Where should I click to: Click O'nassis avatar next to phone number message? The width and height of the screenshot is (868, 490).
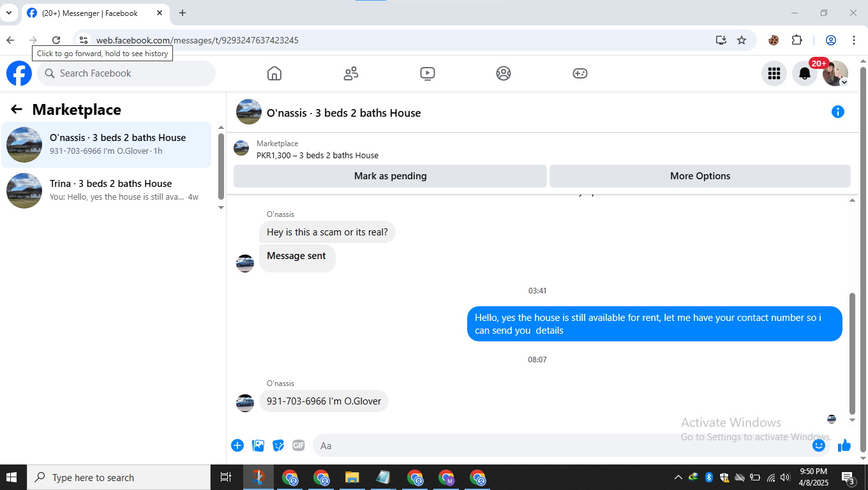click(245, 403)
